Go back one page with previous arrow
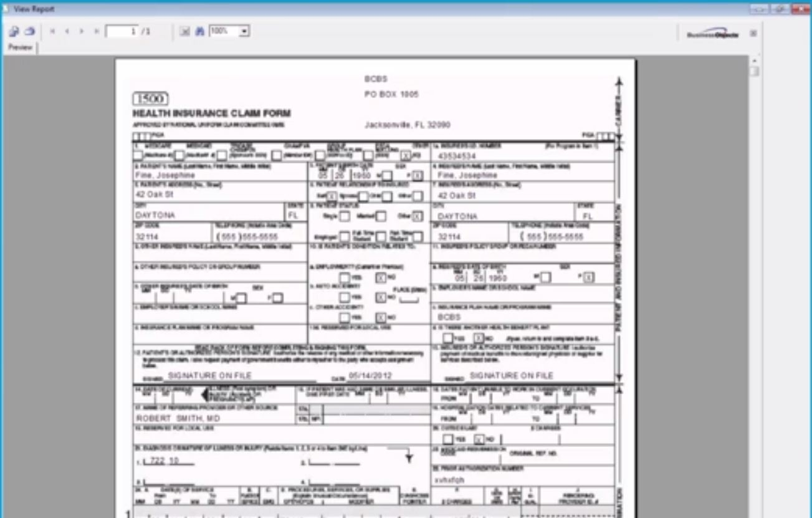812x518 pixels. 67,31
